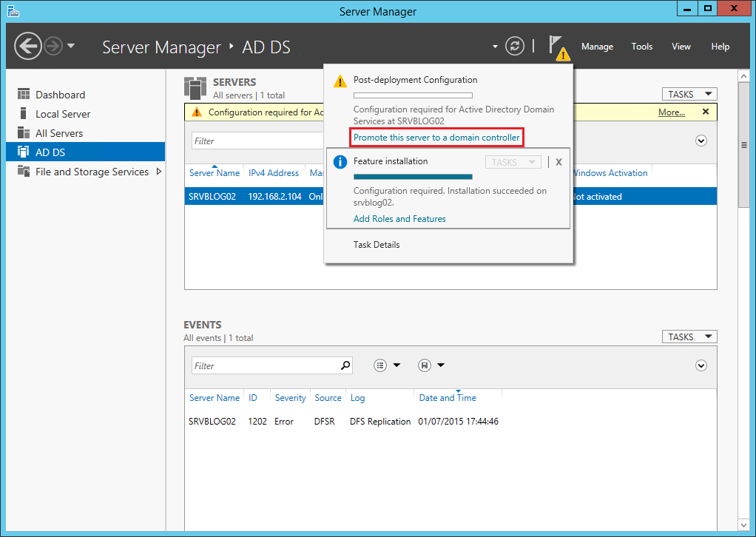Select the SRVBLOG02 server row

click(x=450, y=196)
